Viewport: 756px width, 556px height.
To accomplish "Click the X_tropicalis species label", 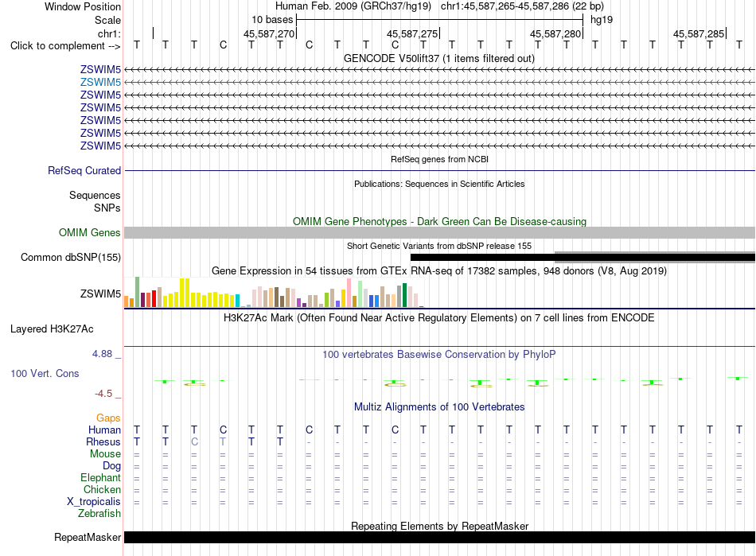I will pos(94,502).
